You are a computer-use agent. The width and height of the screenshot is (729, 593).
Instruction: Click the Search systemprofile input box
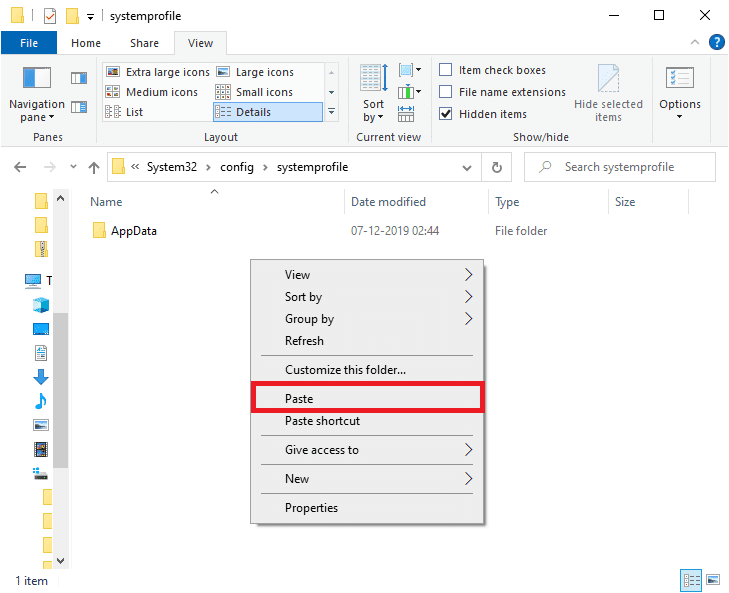pos(630,167)
